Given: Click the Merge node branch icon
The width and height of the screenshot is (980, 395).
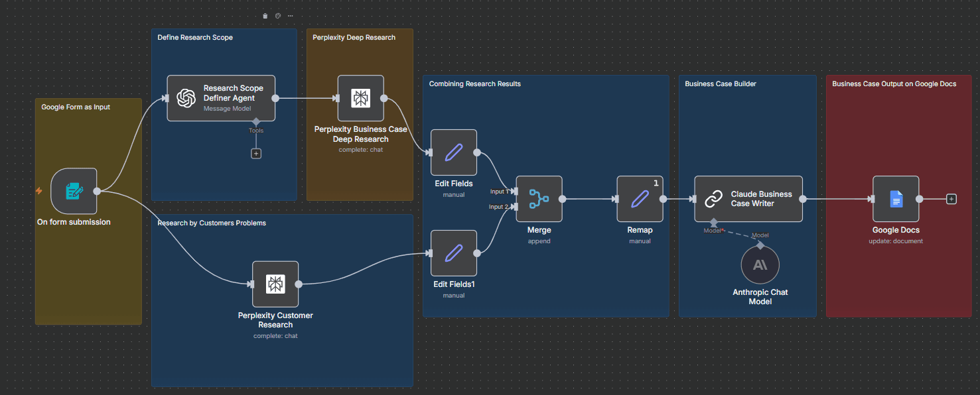Looking at the screenshot, I should (539, 198).
